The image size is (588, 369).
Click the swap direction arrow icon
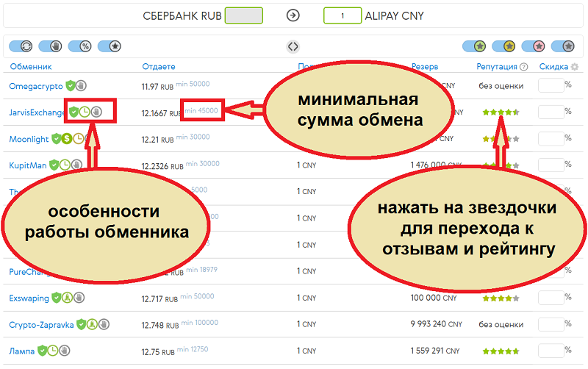point(293,15)
